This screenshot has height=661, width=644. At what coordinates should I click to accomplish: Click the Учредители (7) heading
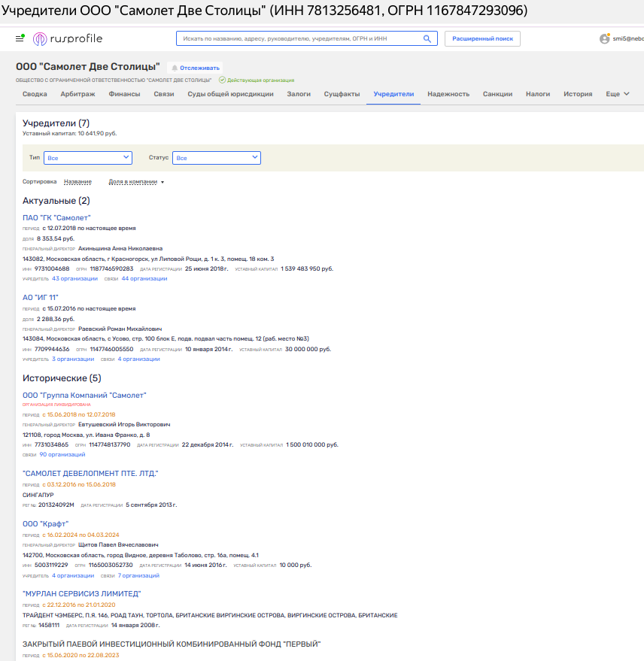point(56,123)
